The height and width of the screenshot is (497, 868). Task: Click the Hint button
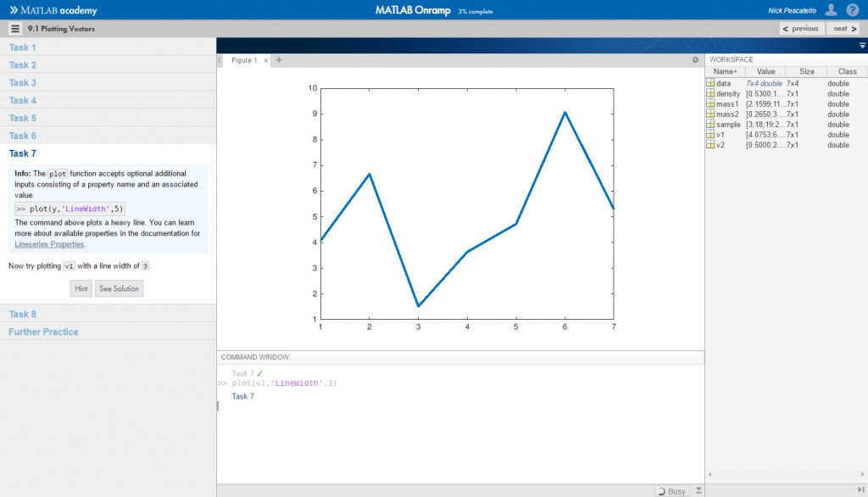click(x=81, y=288)
